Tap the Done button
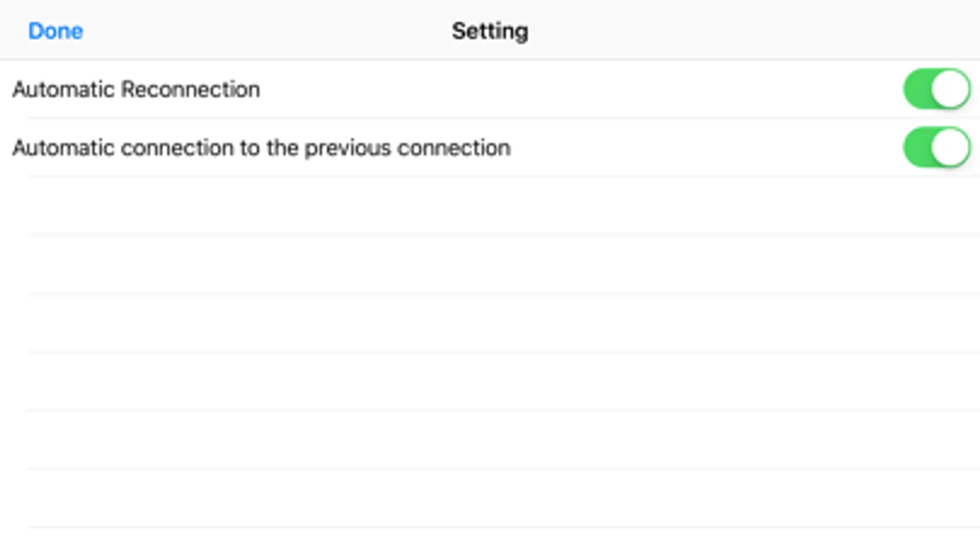The height and width of the screenshot is (552, 980). [55, 31]
